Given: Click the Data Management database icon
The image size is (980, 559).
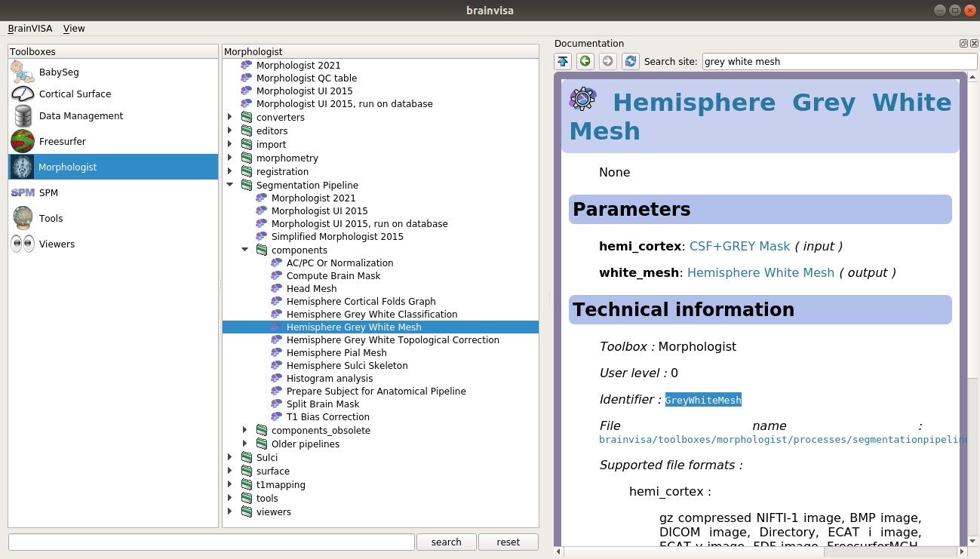Looking at the screenshot, I should tap(23, 116).
